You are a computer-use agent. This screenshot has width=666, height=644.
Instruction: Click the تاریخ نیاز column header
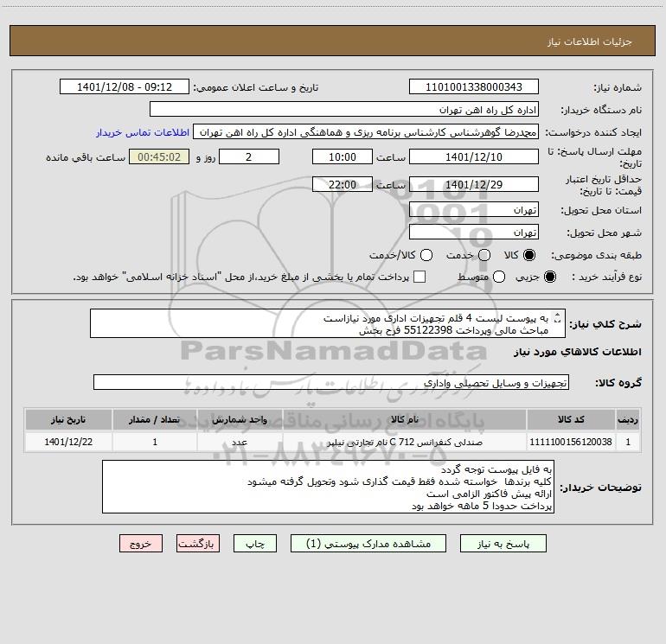tap(68, 420)
